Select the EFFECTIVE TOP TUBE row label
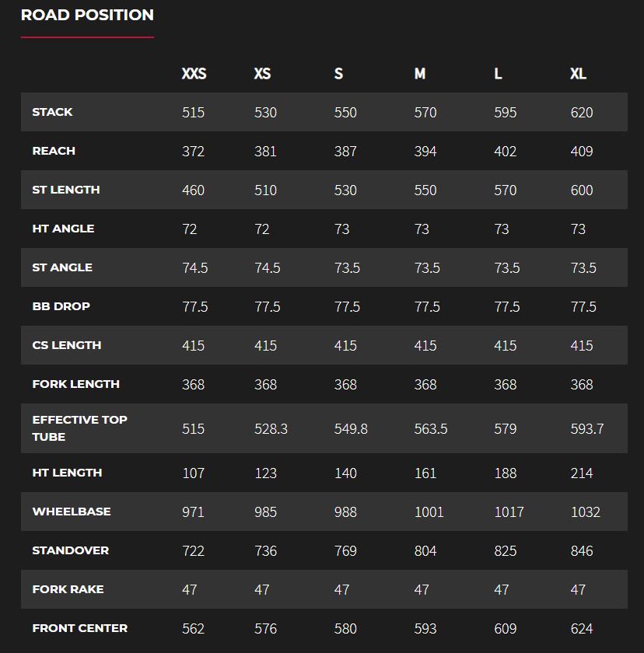The image size is (644, 653). point(79,428)
